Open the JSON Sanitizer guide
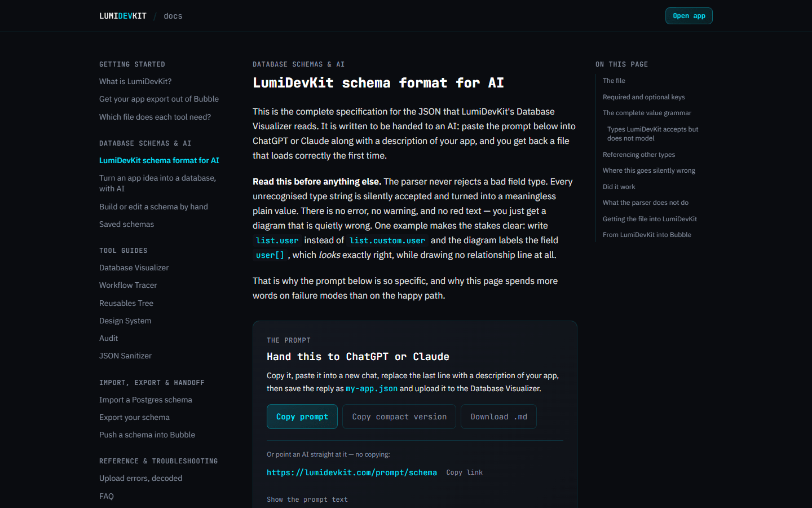812x508 pixels. 125,356
